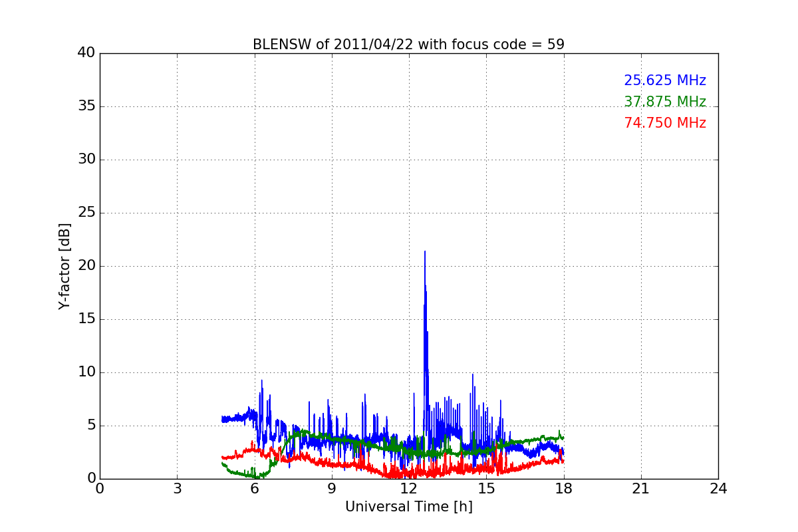The height and width of the screenshot is (532, 798).
Task: Click the Universal Time [h] axis label
Action: click(408, 507)
